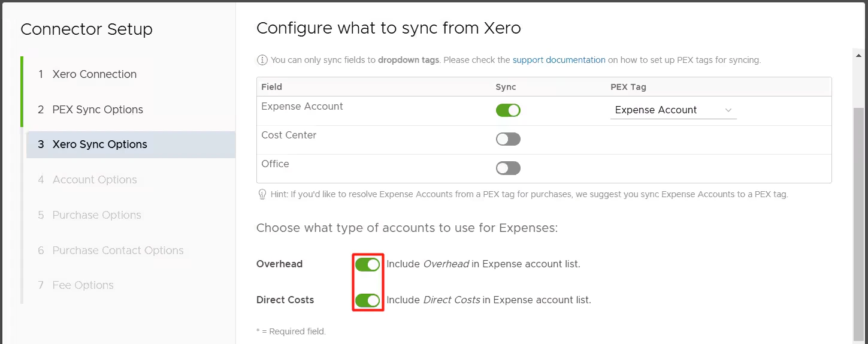Open the Expense Account PEX Tag dropdown
This screenshot has height=344, width=868.
tap(673, 110)
